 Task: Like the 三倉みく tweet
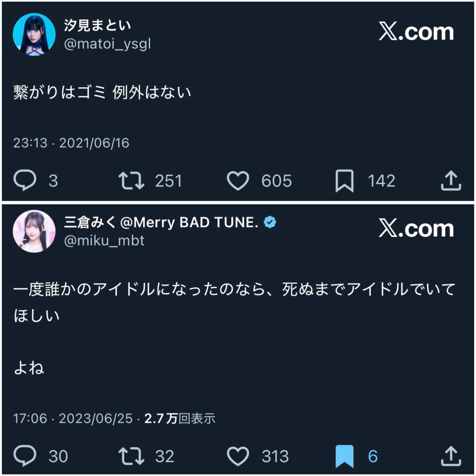(238, 456)
